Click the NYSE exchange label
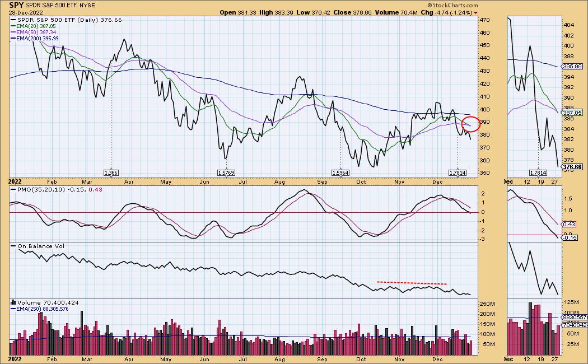588x364 pixels. pyautogui.click(x=87, y=6)
